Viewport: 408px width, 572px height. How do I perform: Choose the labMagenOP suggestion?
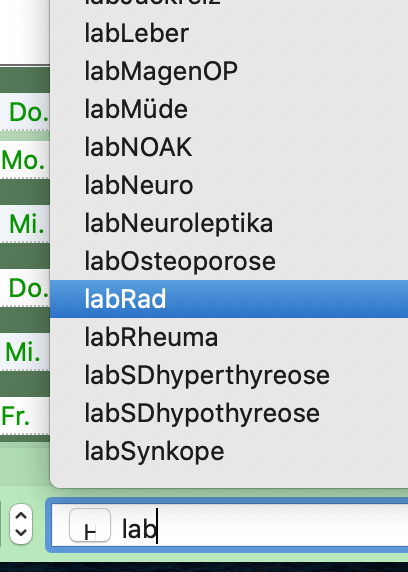tap(229, 71)
